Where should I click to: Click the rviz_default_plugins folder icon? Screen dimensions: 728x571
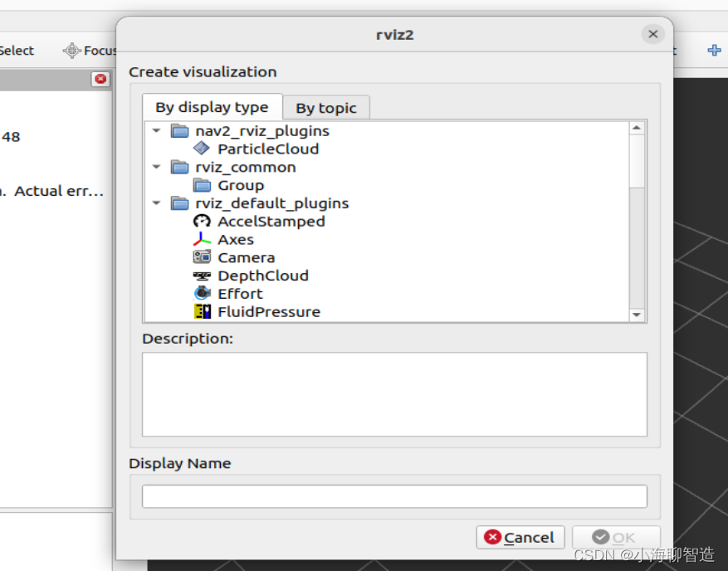pyautogui.click(x=179, y=203)
